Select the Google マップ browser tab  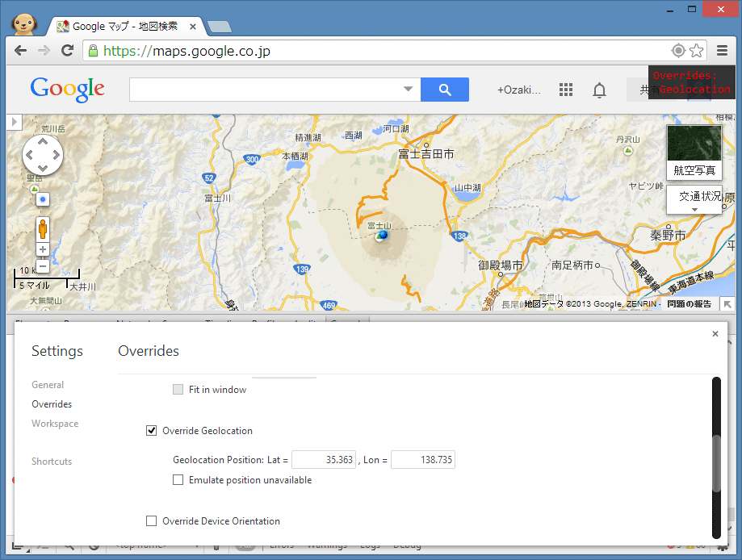[x=124, y=27]
